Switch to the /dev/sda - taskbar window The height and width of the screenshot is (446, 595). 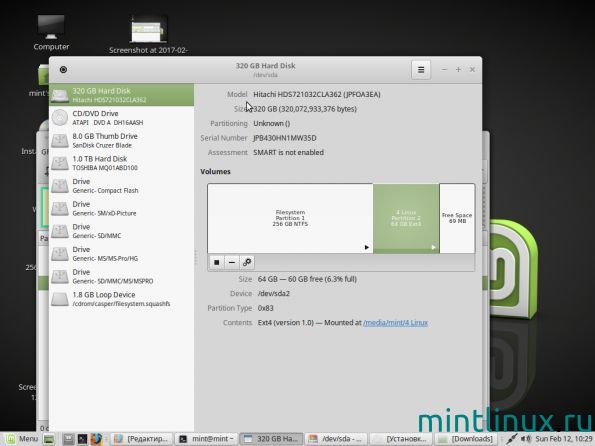(337, 439)
